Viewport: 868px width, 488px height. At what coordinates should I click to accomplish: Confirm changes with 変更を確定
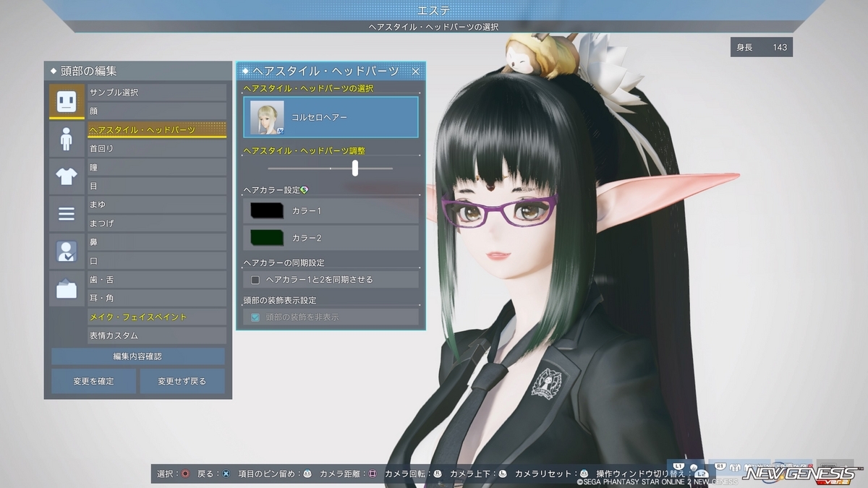coord(93,381)
